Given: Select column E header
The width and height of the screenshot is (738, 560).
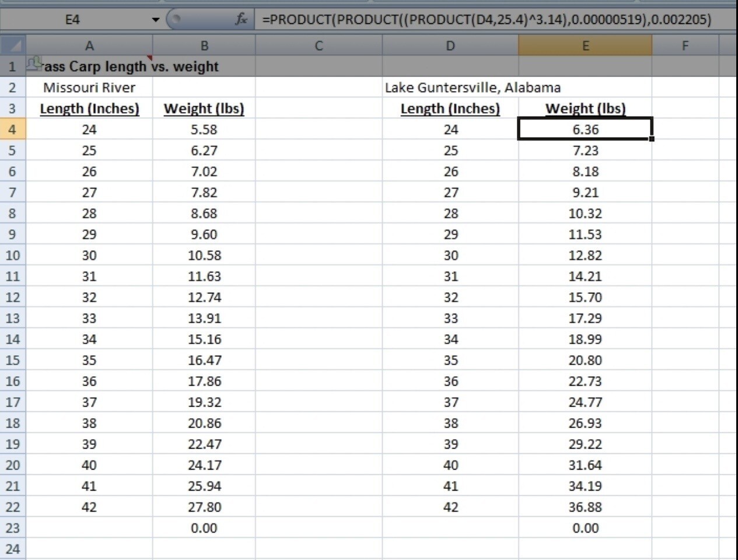Looking at the screenshot, I should point(585,45).
